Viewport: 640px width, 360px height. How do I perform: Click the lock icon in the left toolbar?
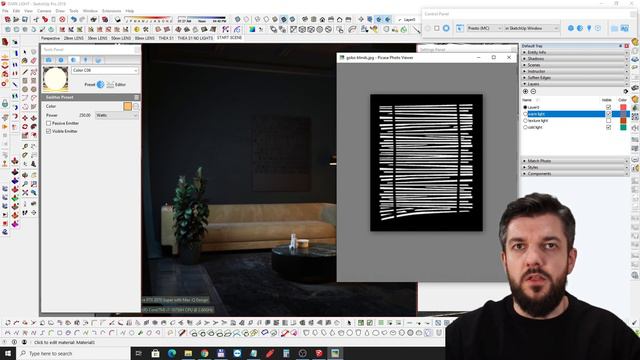pos(5,103)
